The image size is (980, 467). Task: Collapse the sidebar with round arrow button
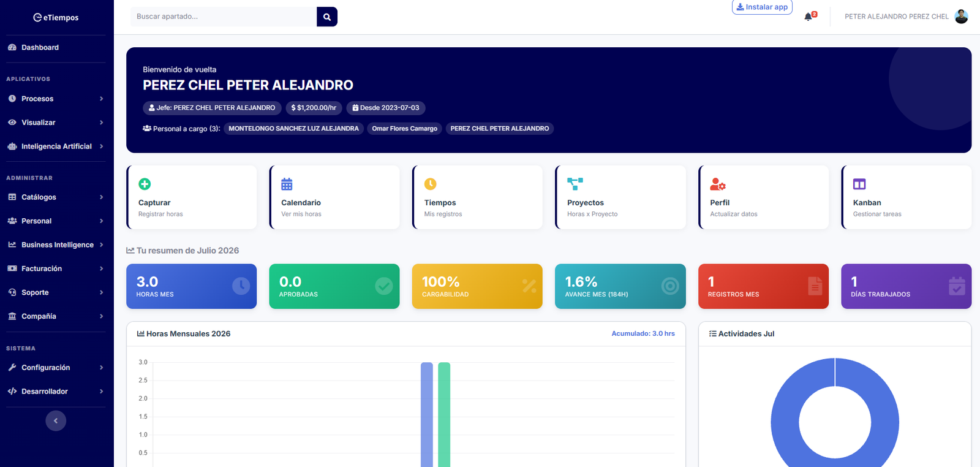coord(56,420)
